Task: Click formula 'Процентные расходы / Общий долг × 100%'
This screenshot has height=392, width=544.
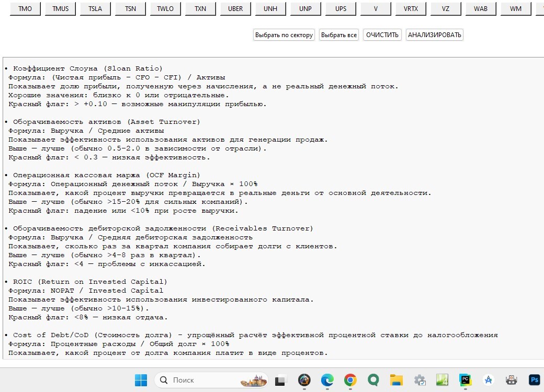Action: coord(140,344)
